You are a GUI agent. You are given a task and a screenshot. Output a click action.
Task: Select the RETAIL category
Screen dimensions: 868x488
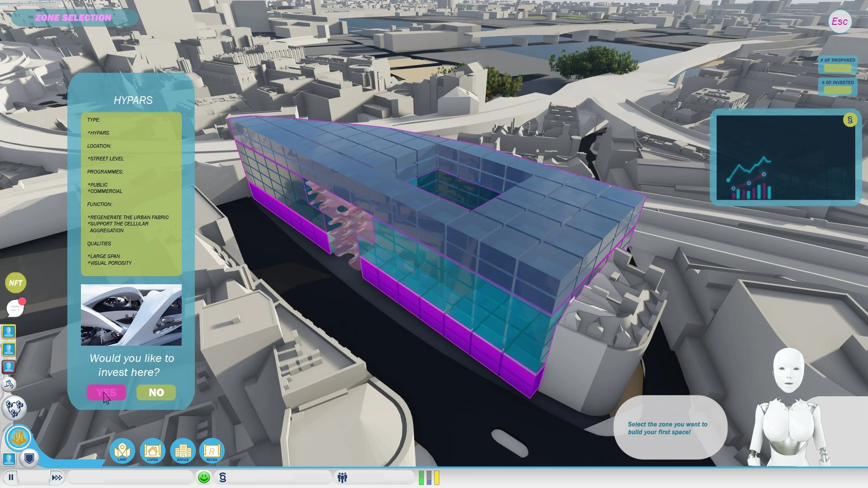coord(212,451)
